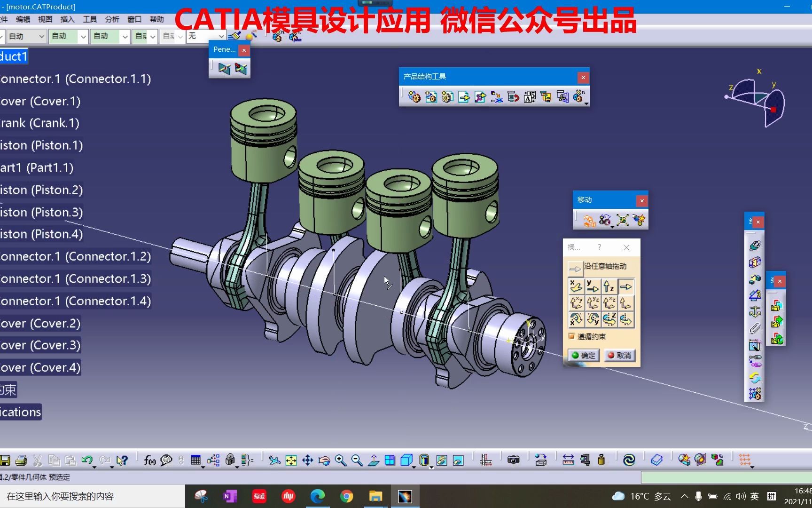Click the Fix Together paperclip icon
This screenshot has height=508, width=812.
pos(755,328)
